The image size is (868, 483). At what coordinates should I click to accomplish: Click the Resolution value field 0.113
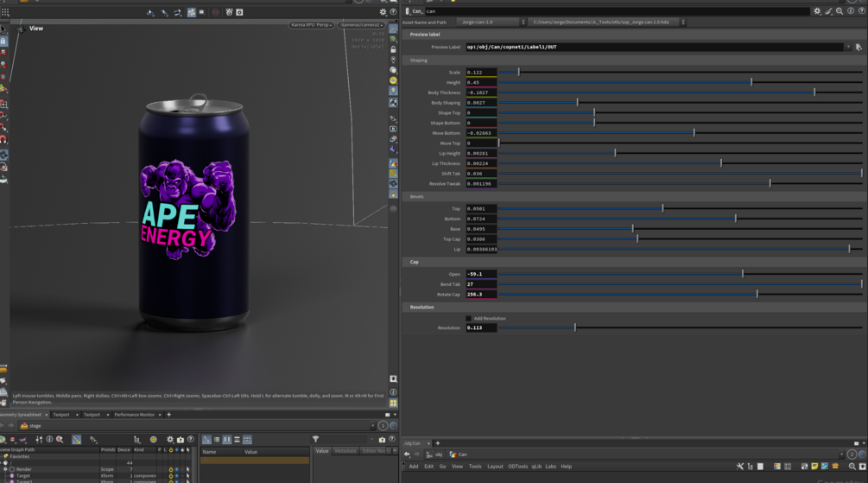coord(481,328)
